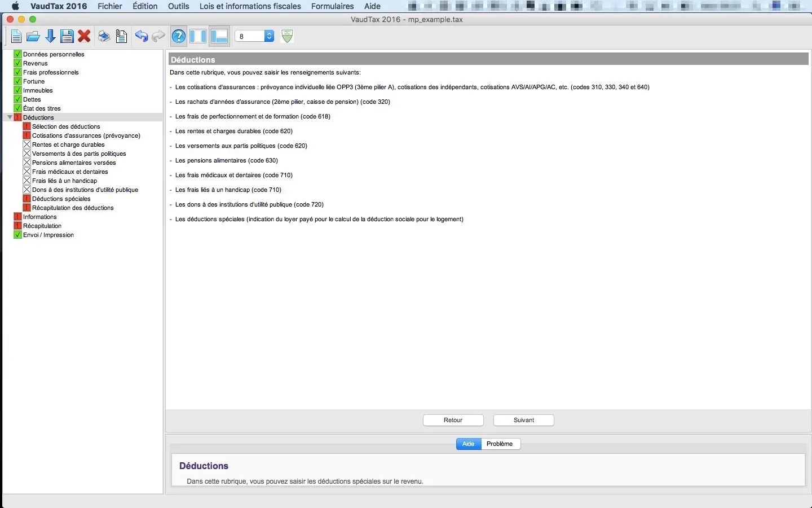Select Frais liés à un handicap
Viewport: 812px width, 508px height.
coord(64,181)
